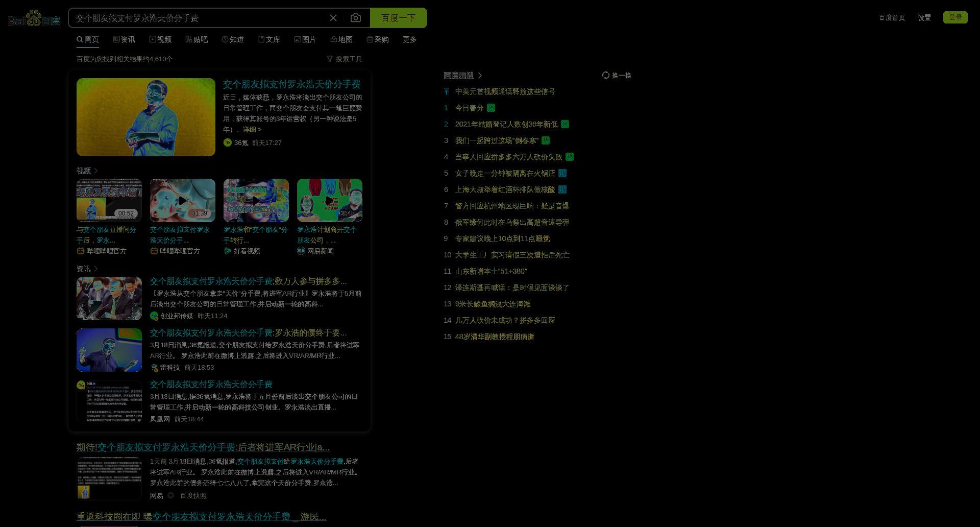Click inside the search input field
This screenshot has height=527, width=980.
[199, 18]
